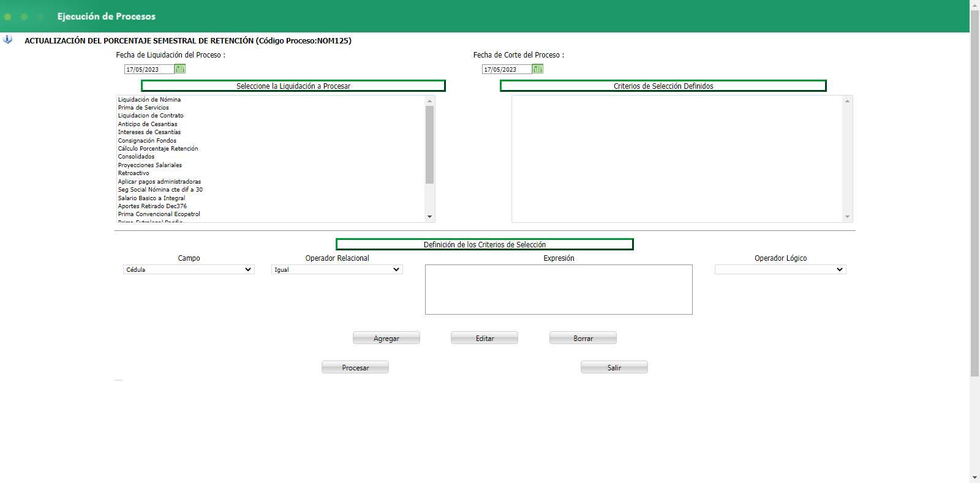Open calendar for Fecha de Corte
This screenshot has height=483, width=980.
click(x=538, y=69)
